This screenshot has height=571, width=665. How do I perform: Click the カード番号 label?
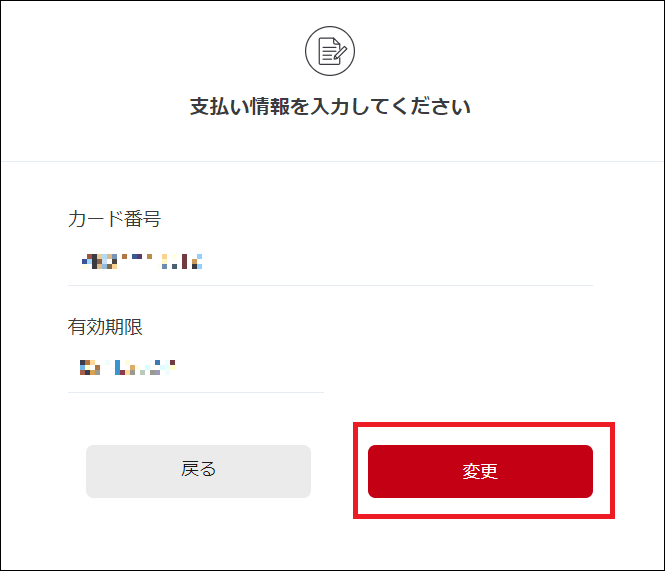click(x=114, y=220)
